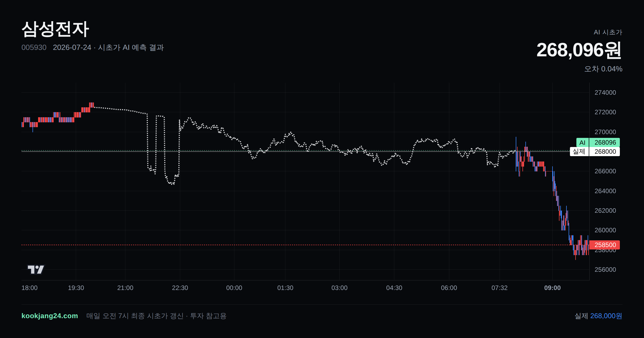Click the 06:00 time axis label

[449, 288]
